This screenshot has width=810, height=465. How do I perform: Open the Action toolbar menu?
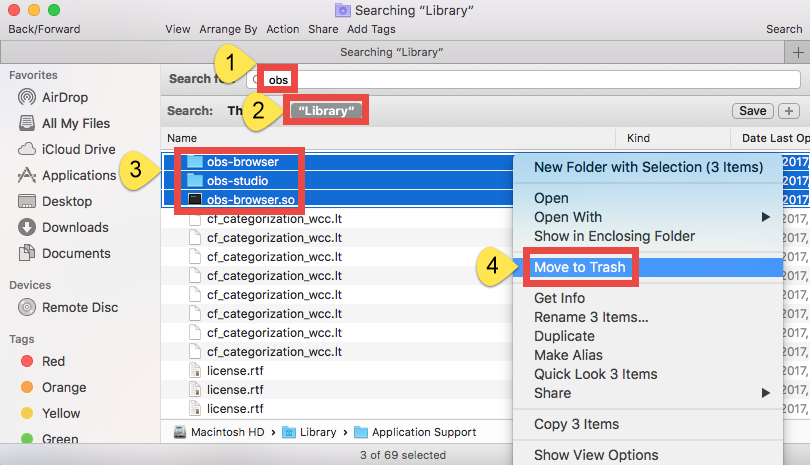point(283,29)
